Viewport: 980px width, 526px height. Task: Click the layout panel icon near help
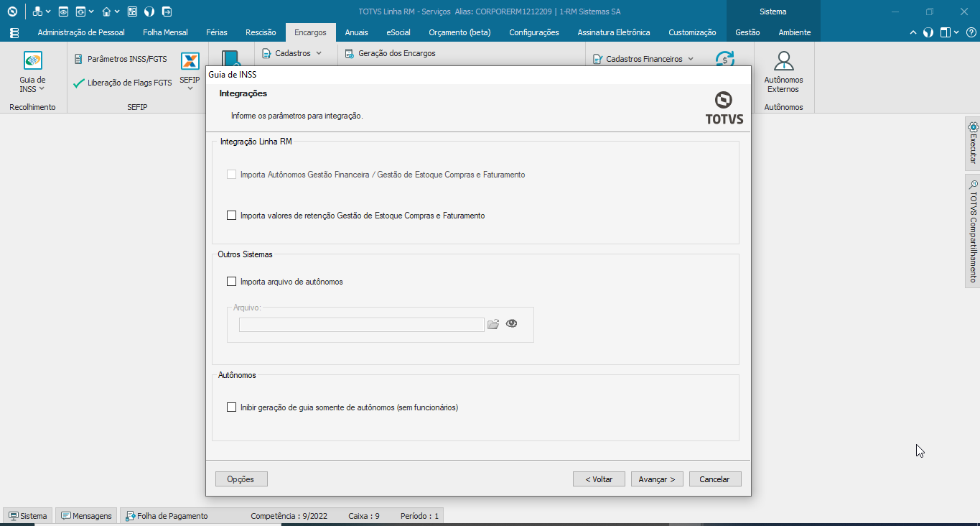946,32
